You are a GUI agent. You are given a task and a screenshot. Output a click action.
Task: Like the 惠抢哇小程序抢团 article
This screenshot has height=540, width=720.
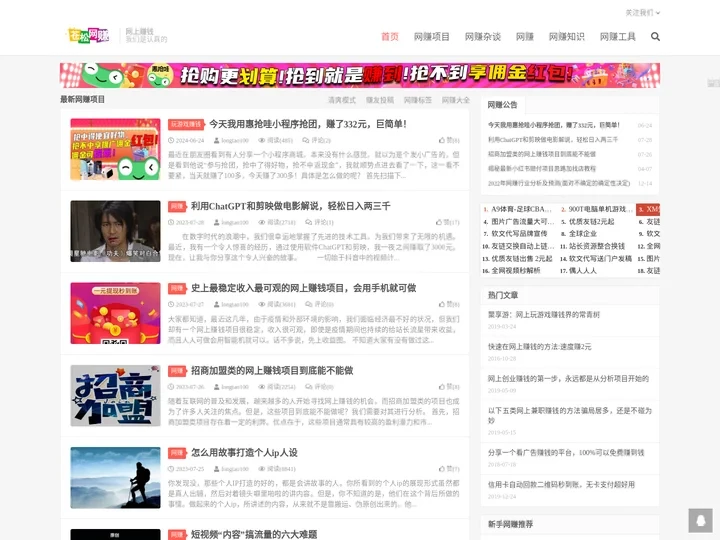point(449,140)
